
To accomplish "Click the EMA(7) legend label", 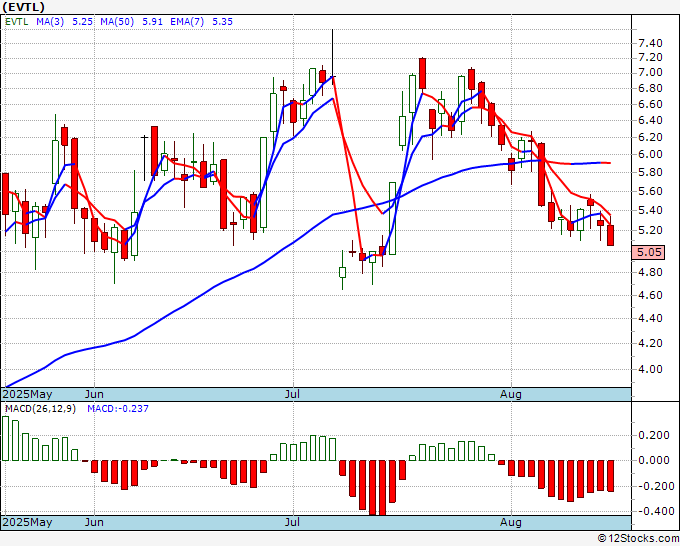I will 187,21.
